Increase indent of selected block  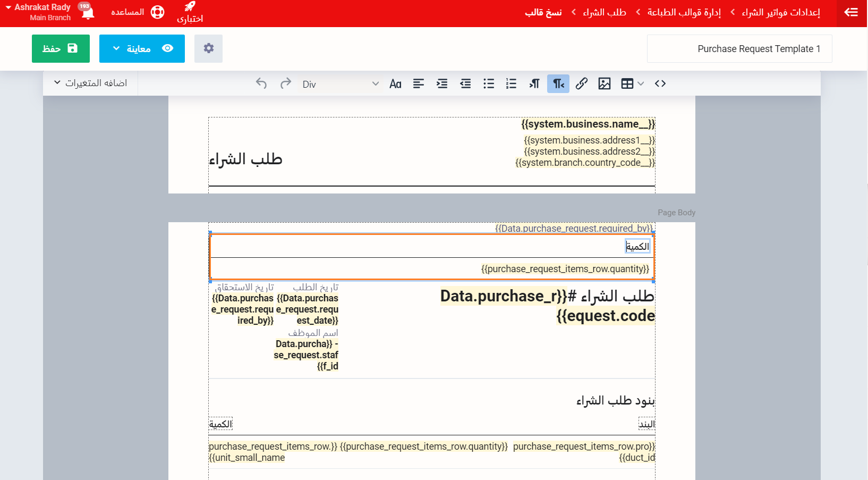click(x=442, y=83)
